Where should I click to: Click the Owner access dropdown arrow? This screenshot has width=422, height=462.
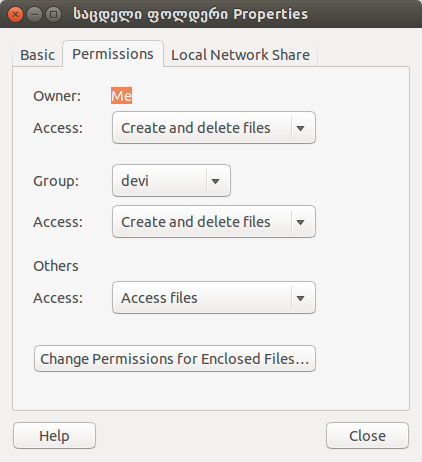click(x=300, y=128)
